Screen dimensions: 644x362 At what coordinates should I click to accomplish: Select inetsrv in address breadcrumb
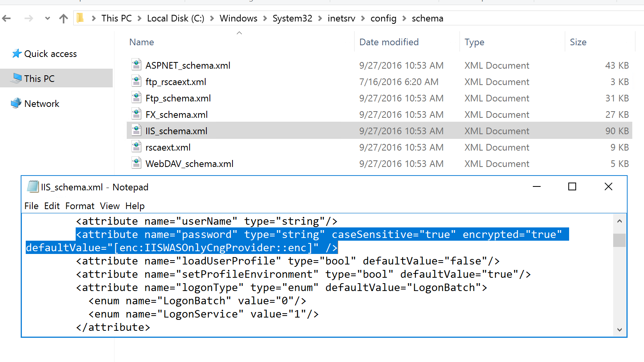(341, 18)
